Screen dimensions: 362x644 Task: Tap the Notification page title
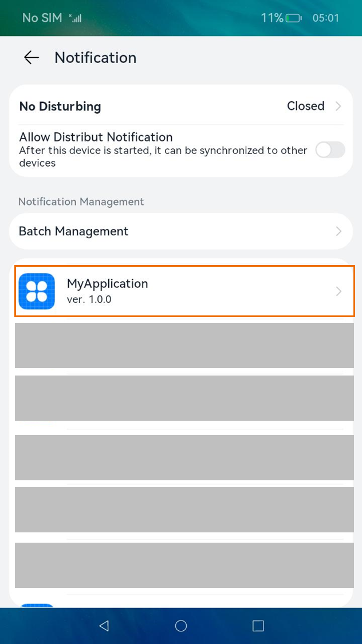95,57
